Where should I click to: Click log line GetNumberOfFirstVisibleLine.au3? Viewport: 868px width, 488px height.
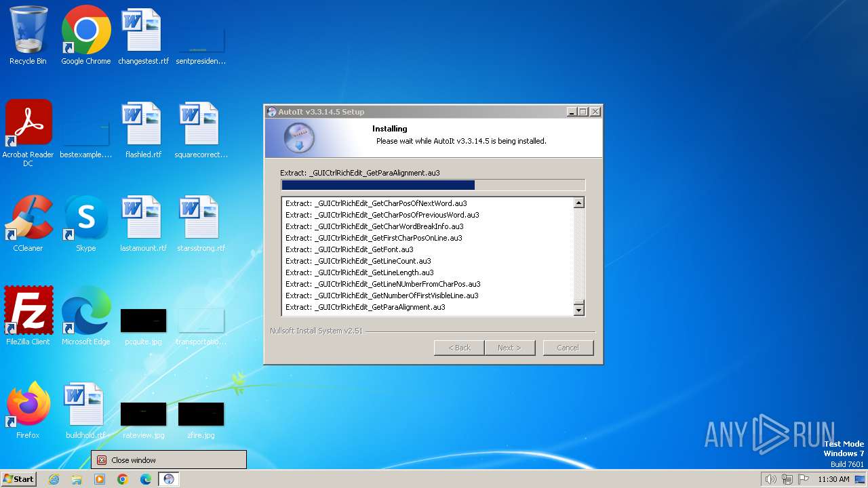coord(382,296)
